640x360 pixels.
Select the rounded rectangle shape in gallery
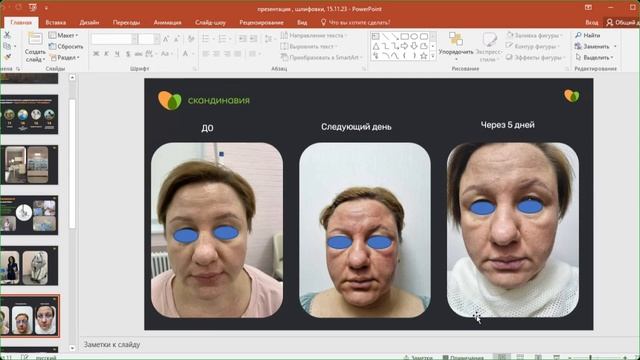pyautogui.click(x=424, y=37)
